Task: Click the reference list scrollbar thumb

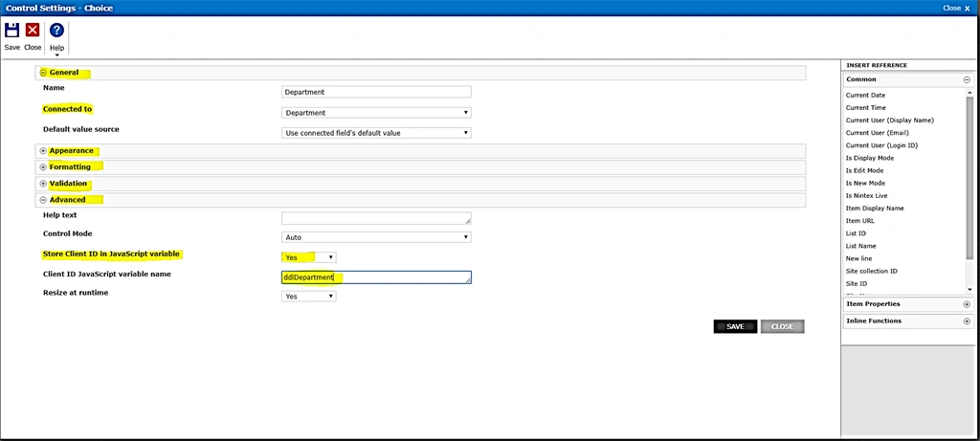Action: coord(969,177)
